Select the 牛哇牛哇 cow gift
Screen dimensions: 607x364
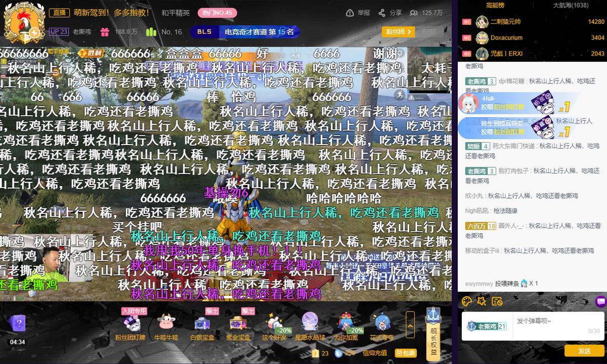[x=166, y=324]
